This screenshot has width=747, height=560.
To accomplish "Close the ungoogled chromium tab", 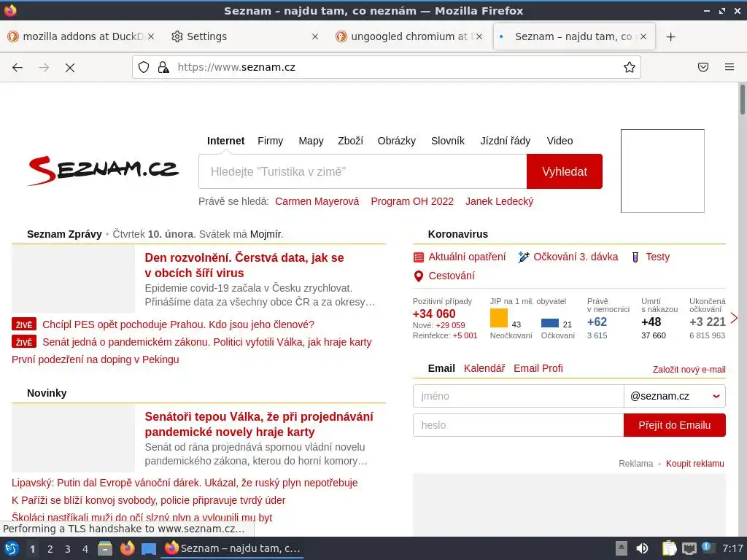I will click(479, 36).
